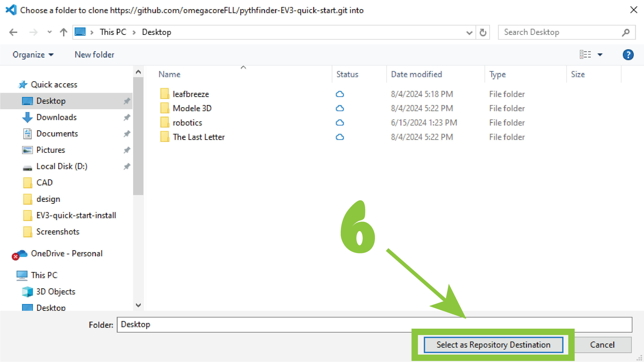Refresh the Desktop folder listing
Viewport: 644px width, 362px height.
tap(483, 32)
